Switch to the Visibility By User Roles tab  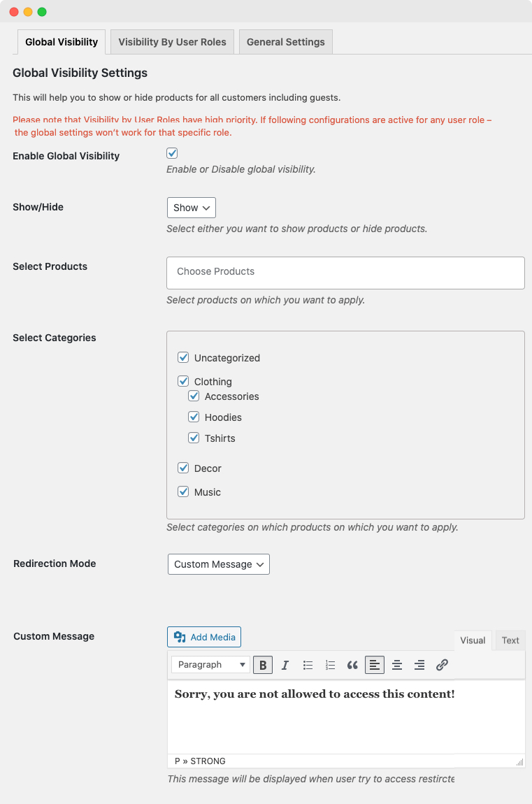point(172,41)
